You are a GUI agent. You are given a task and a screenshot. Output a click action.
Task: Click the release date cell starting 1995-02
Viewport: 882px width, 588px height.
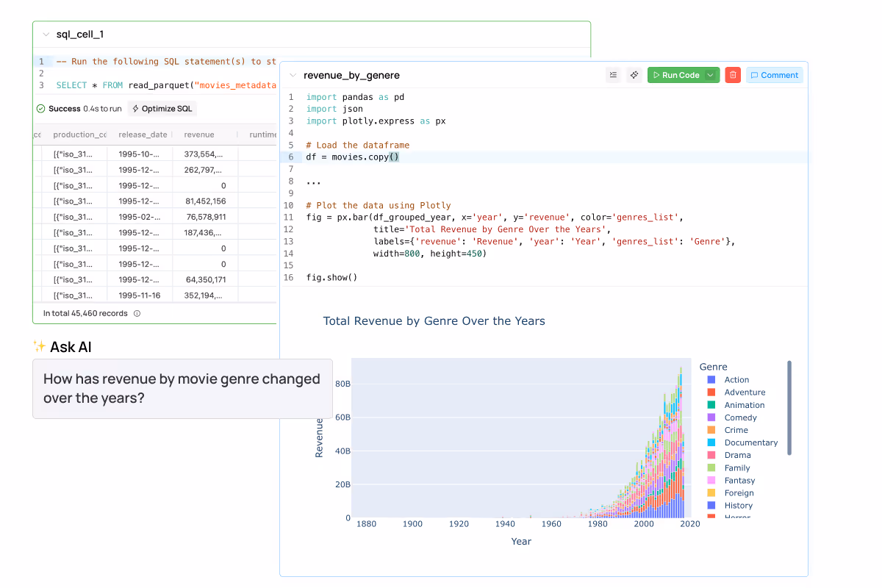click(x=140, y=217)
